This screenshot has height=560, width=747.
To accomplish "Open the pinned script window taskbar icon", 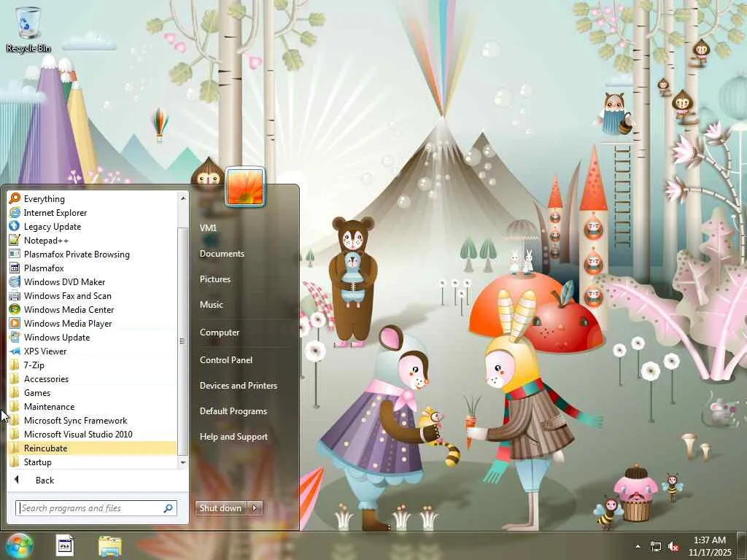I will tap(65, 545).
